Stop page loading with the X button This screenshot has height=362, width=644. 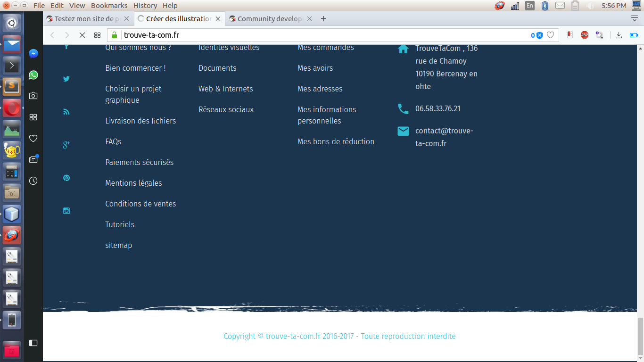(x=82, y=35)
